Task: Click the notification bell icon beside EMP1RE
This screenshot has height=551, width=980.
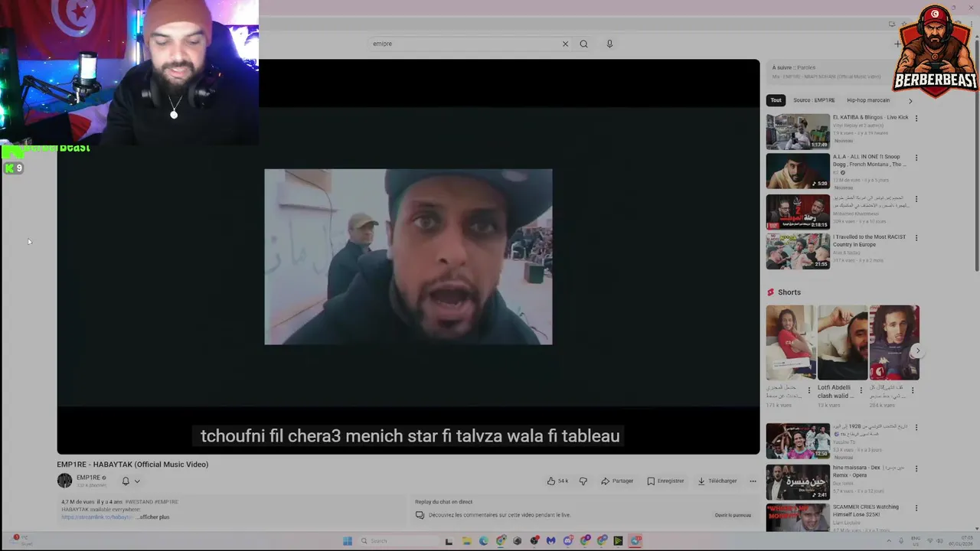Action: [126, 481]
